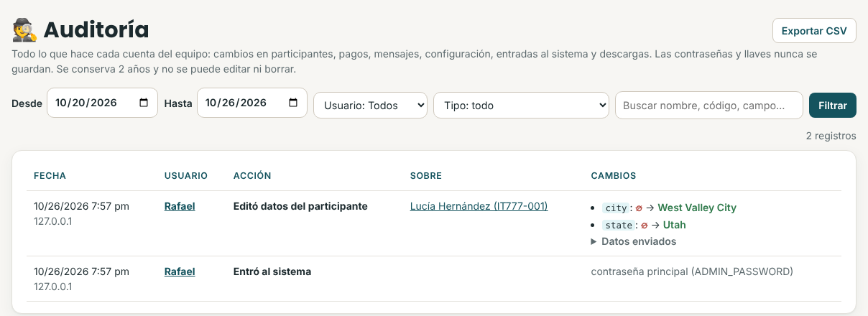
Task: Click the Hasta label
Action: point(178,103)
